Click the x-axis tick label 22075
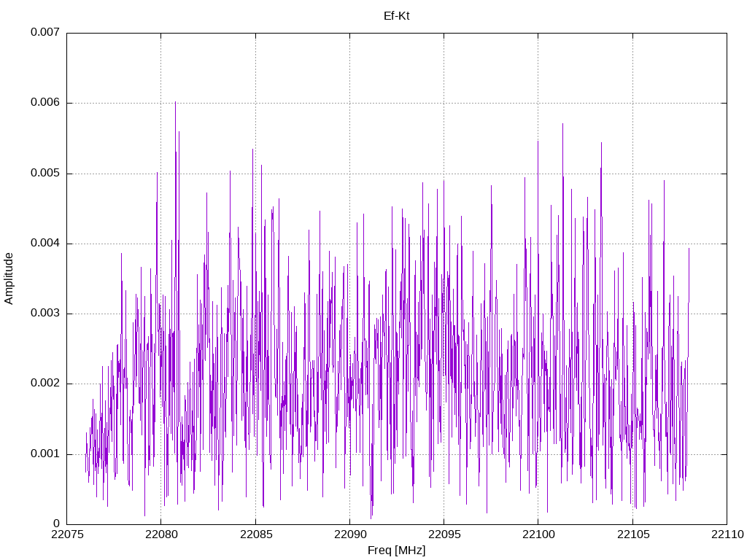This screenshot has width=747, height=560. tap(67, 534)
